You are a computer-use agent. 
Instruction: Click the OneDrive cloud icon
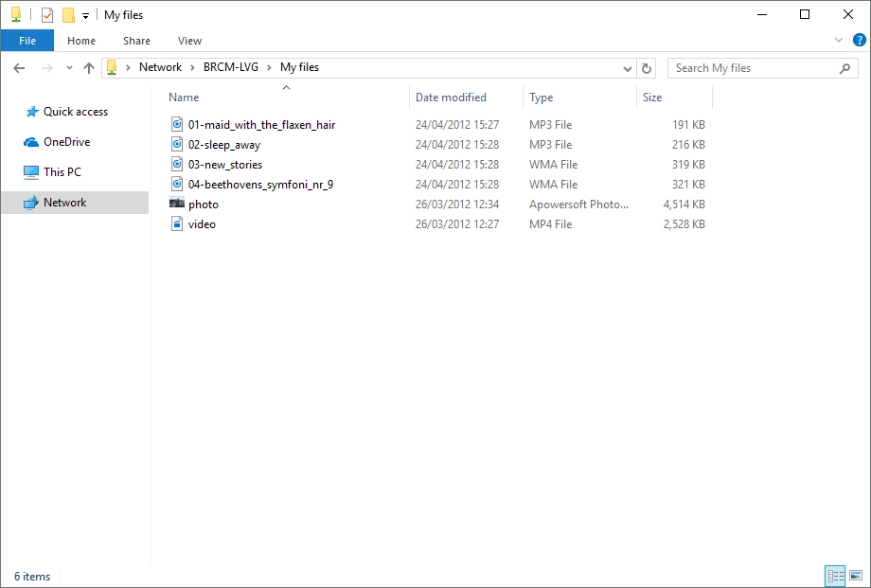(31, 142)
